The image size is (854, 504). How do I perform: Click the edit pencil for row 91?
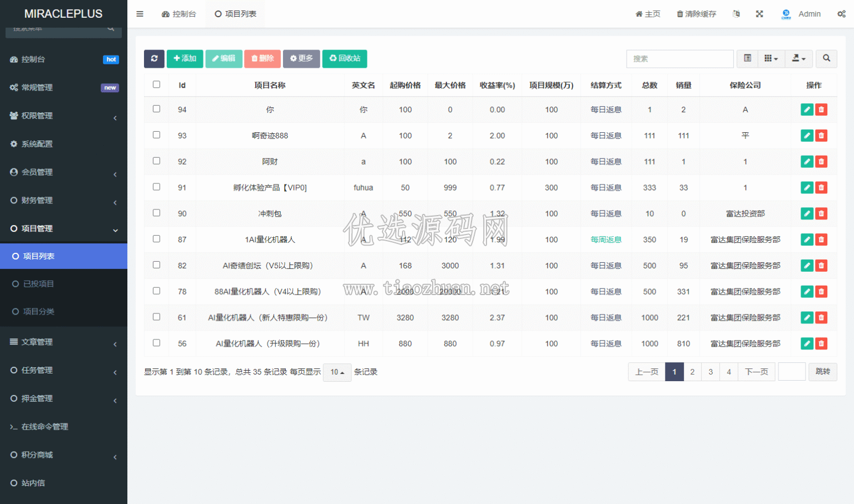807,187
